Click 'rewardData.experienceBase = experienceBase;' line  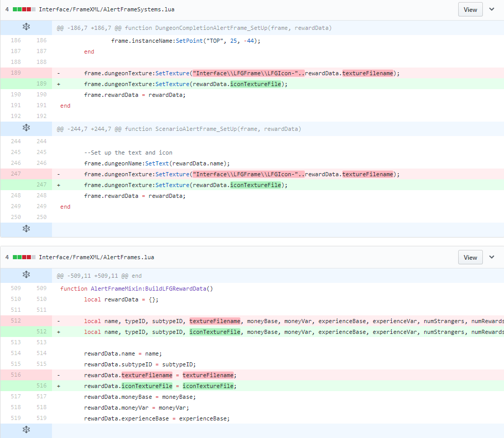[157, 419]
